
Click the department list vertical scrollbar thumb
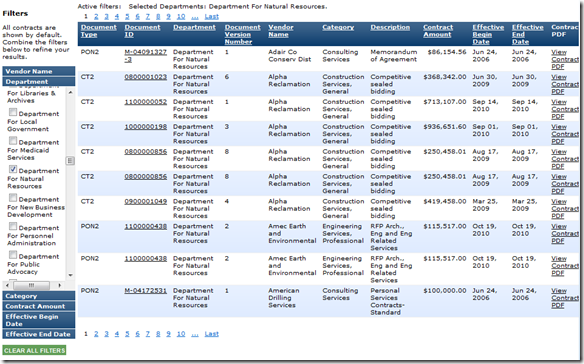70,161
